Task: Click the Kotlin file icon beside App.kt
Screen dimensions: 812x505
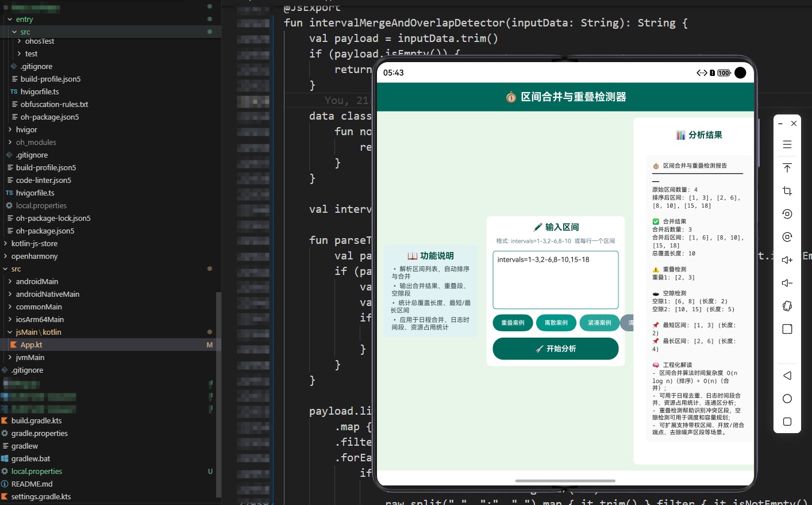Action: (14, 345)
